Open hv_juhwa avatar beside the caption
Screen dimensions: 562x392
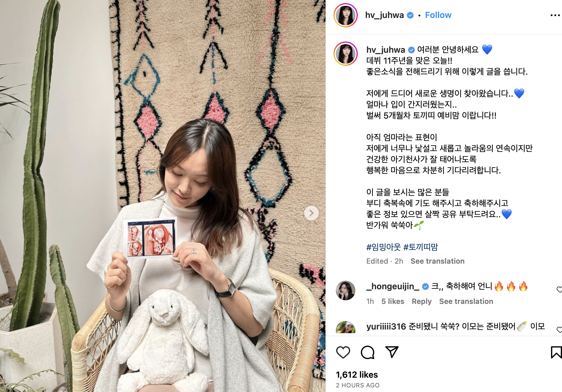point(346,54)
